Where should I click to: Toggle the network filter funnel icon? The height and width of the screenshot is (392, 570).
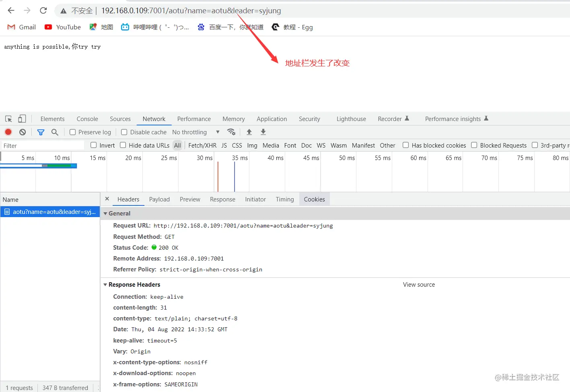(x=41, y=132)
